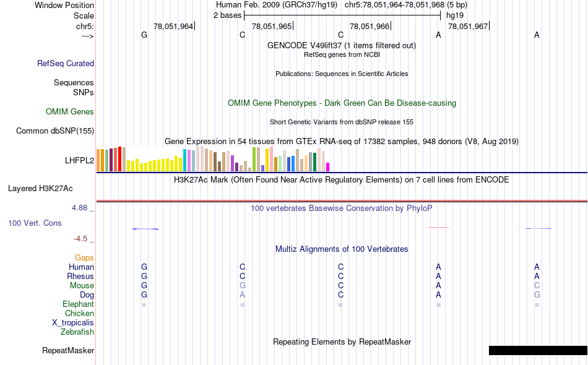
Task: Click the Human Feb. 2009 (GRCh37/hg19) title text
Action: click(277, 5)
